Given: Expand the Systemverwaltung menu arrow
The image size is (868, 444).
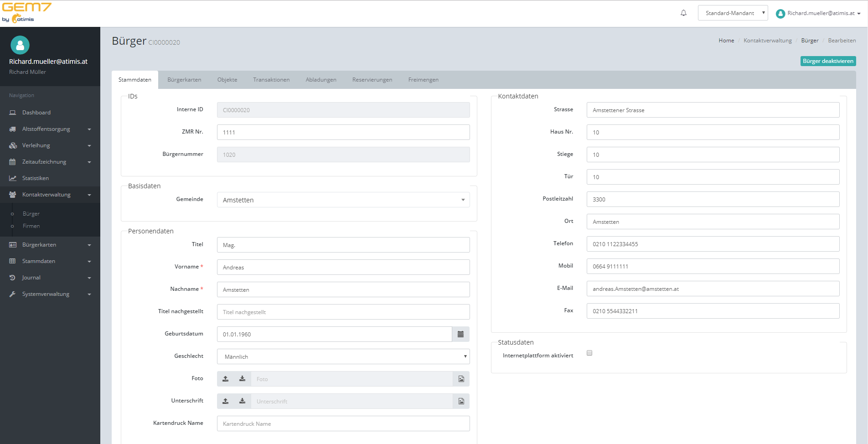Looking at the screenshot, I should pos(89,294).
